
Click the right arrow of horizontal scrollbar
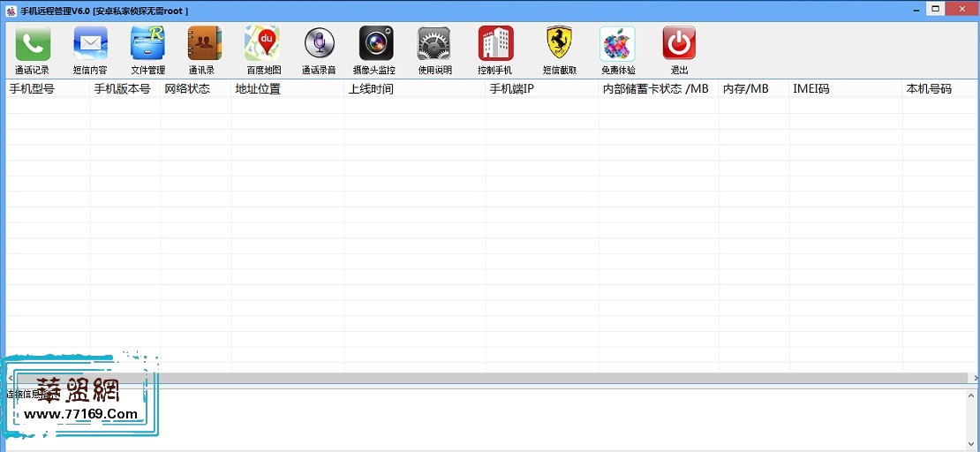tap(974, 378)
